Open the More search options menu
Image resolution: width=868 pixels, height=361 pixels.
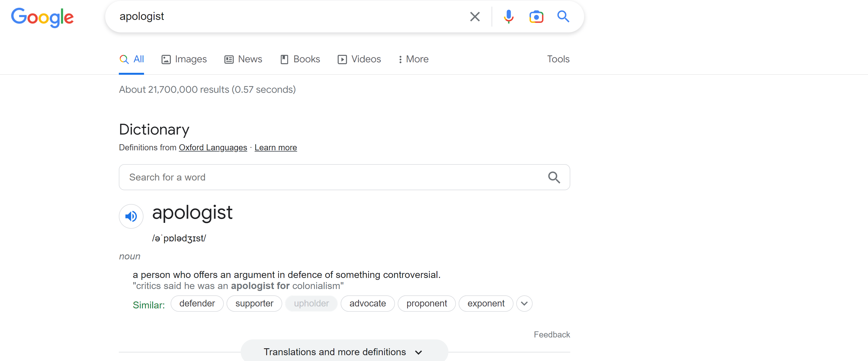[413, 59]
